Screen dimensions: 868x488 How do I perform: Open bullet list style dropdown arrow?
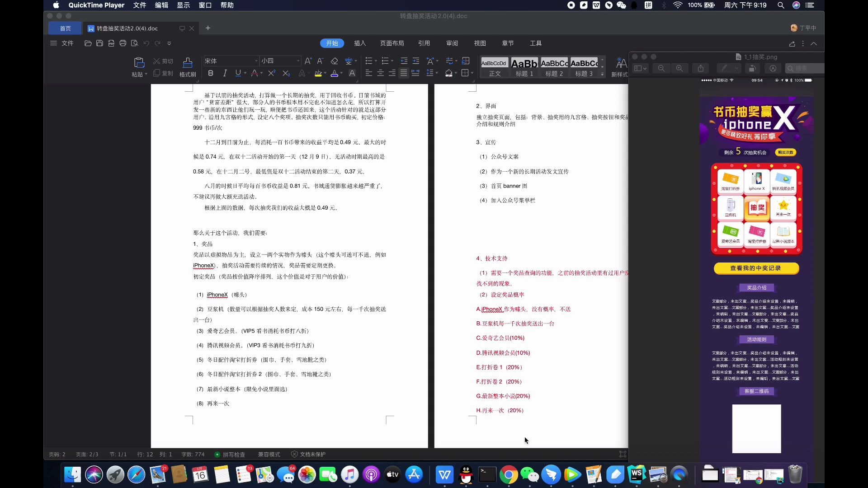coord(376,61)
